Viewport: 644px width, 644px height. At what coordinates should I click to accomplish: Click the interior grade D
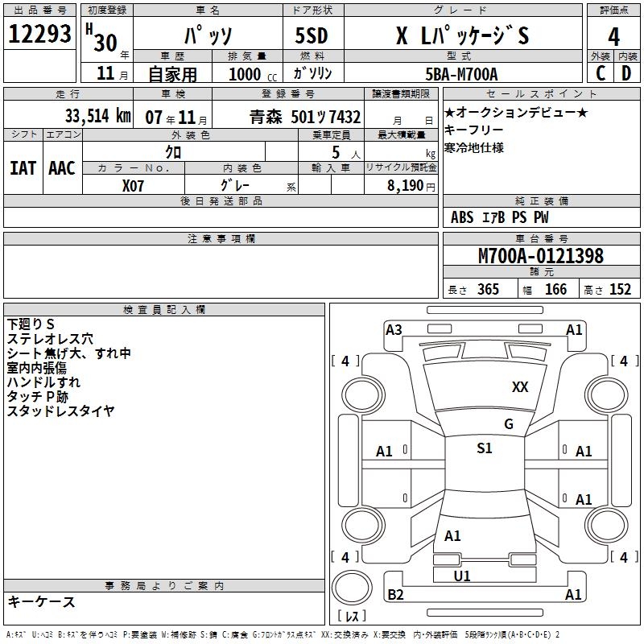click(x=626, y=73)
